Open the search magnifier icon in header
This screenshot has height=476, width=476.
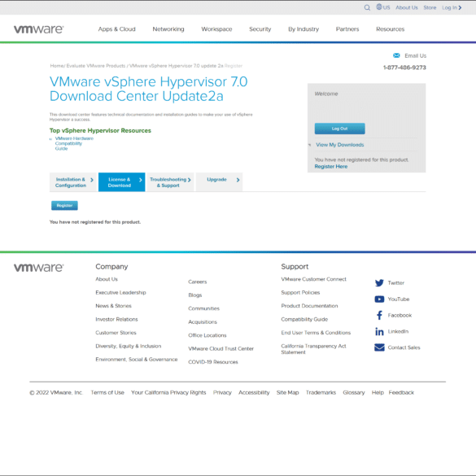pyautogui.click(x=367, y=7)
